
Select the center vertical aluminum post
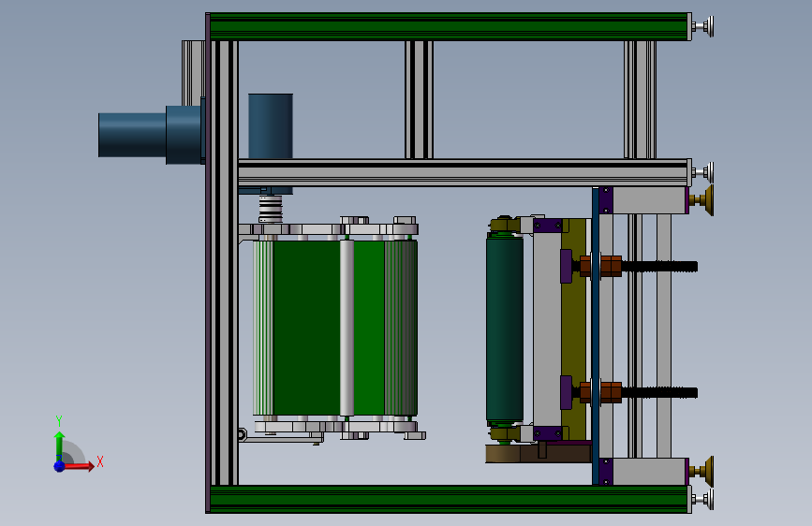(419, 99)
